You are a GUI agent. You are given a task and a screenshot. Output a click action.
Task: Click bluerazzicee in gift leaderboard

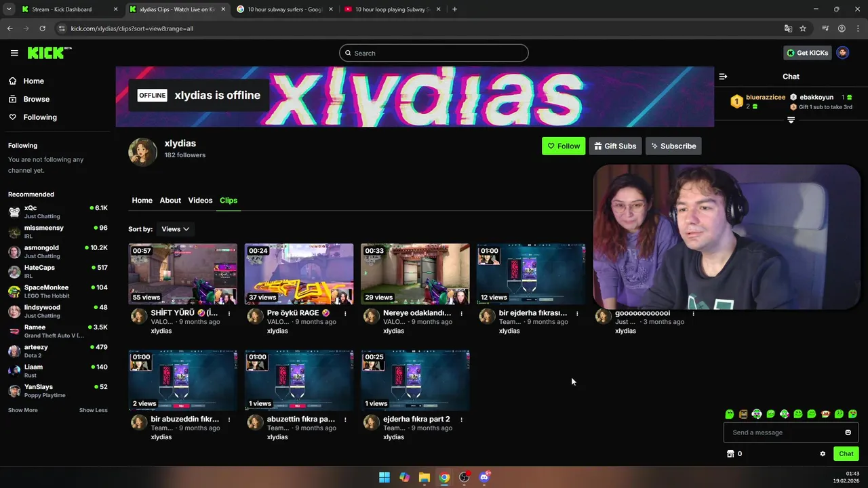[766, 97]
